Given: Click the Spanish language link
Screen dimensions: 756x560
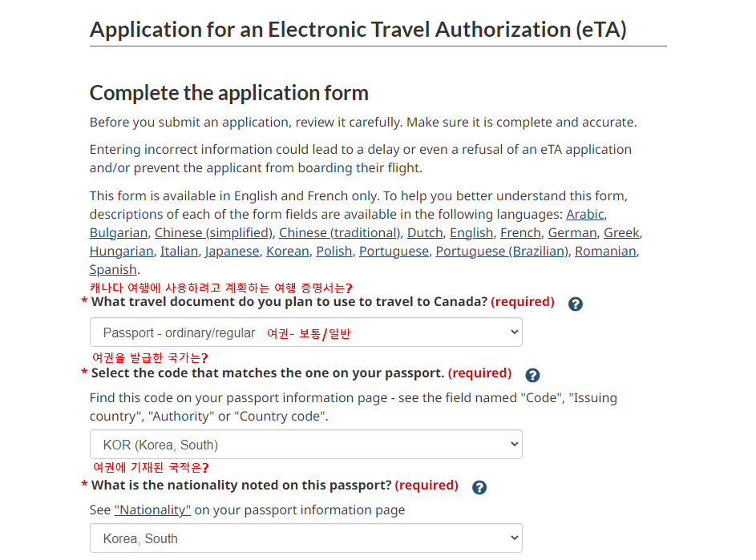Looking at the screenshot, I should point(113,269).
